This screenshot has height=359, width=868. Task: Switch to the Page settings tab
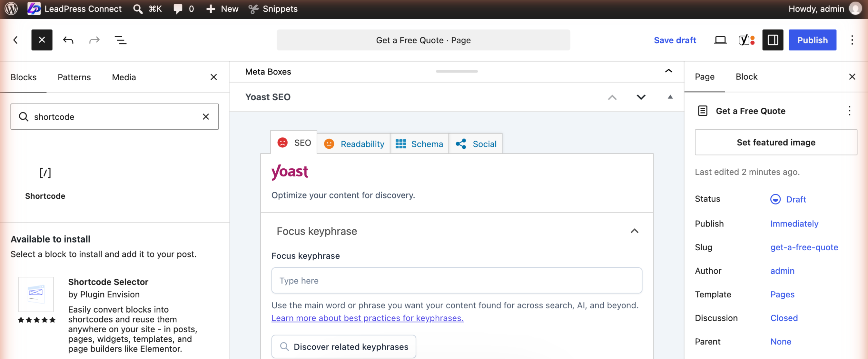(x=705, y=77)
